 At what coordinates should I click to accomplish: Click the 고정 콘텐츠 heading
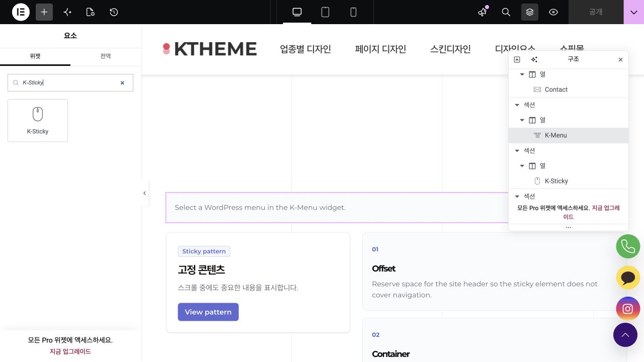point(201,269)
